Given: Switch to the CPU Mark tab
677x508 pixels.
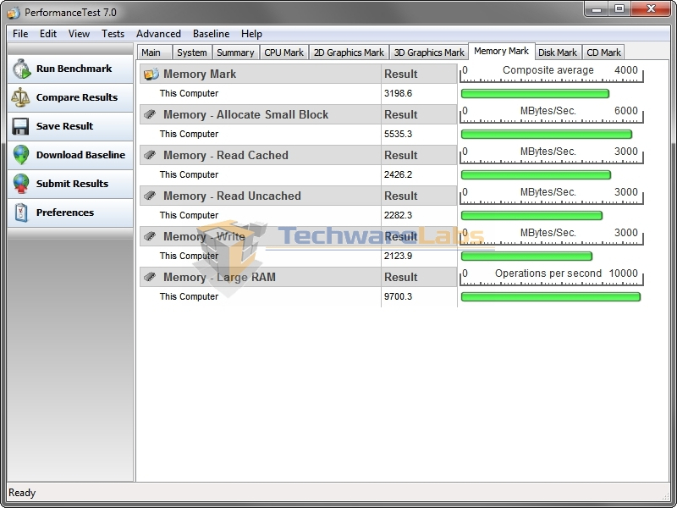Looking at the screenshot, I should click(x=284, y=52).
